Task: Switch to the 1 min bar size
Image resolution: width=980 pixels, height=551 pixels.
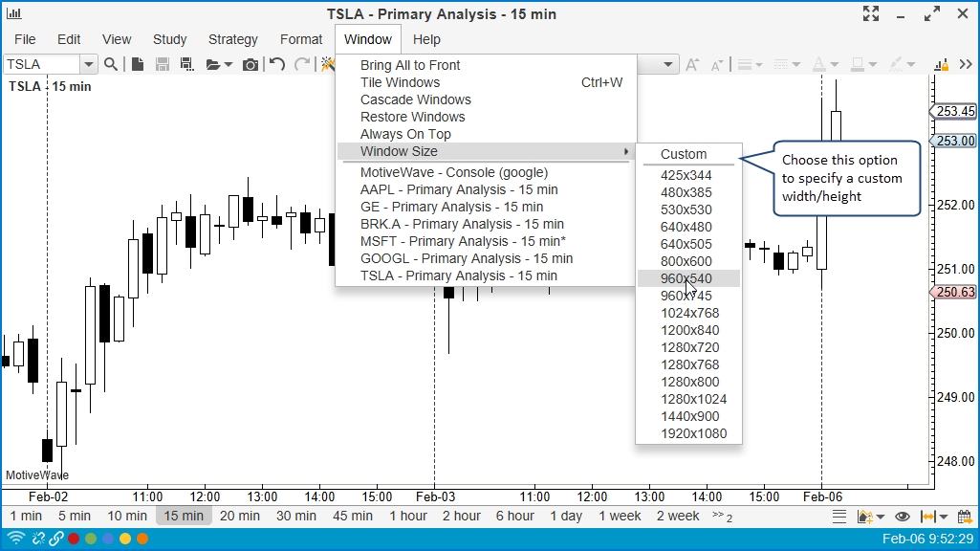Action: (x=26, y=516)
